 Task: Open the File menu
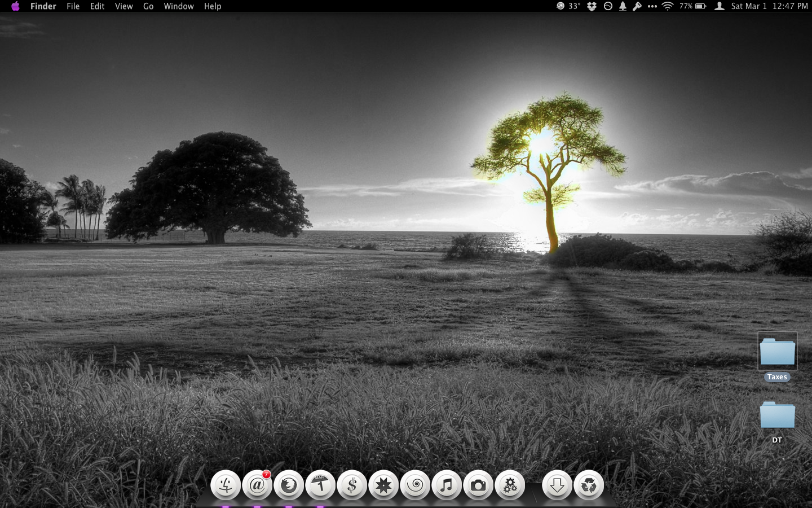pos(73,6)
